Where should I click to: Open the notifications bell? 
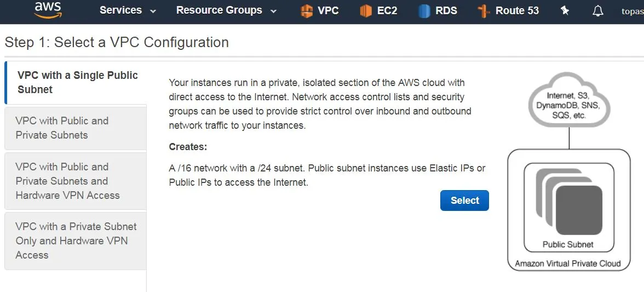pyautogui.click(x=598, y=11)
